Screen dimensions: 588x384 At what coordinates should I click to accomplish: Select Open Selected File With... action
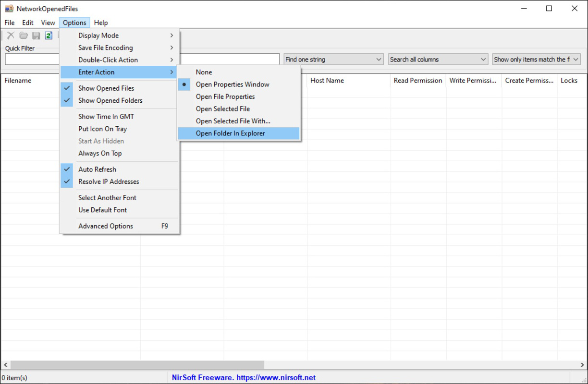click(x=238, y=121)
